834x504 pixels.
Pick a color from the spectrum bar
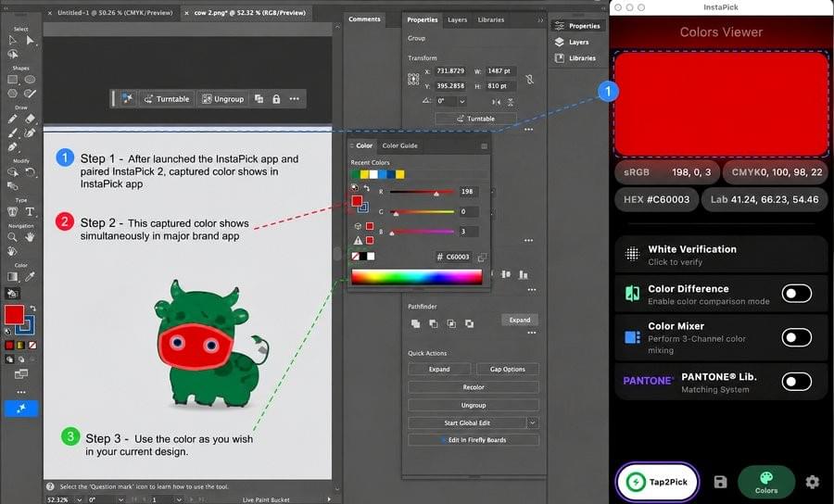pos(416,277)
